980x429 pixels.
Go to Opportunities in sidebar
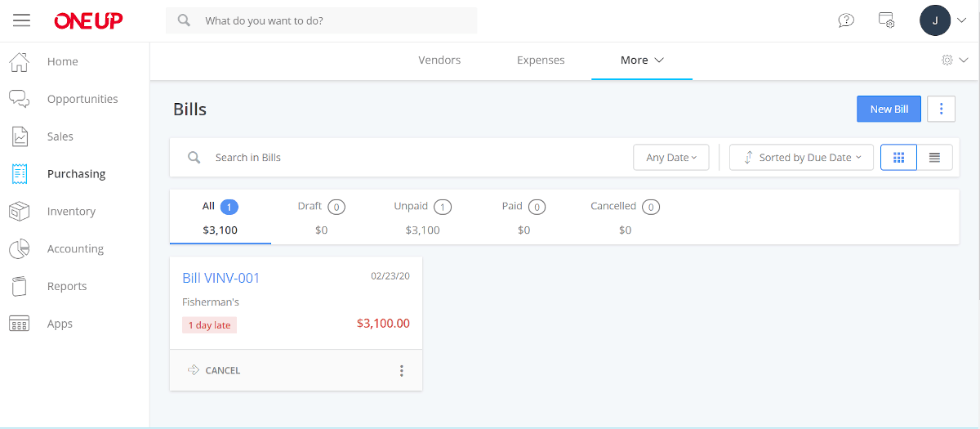click(82, 99)
